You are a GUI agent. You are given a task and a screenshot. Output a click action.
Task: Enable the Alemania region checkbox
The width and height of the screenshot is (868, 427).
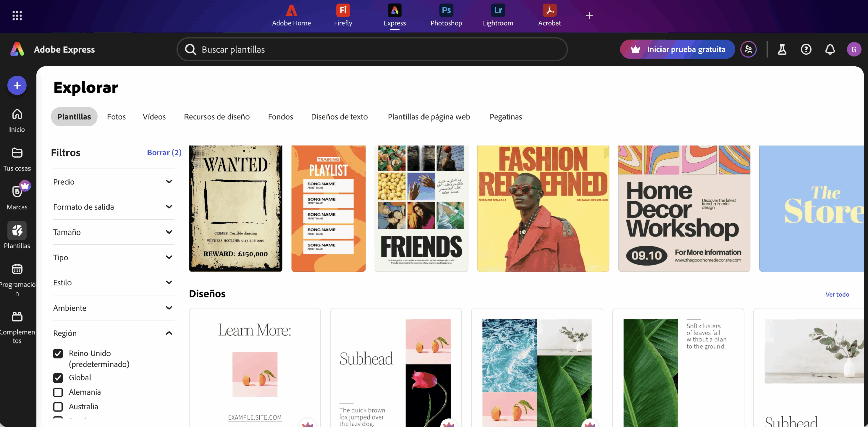pos(58,392)
